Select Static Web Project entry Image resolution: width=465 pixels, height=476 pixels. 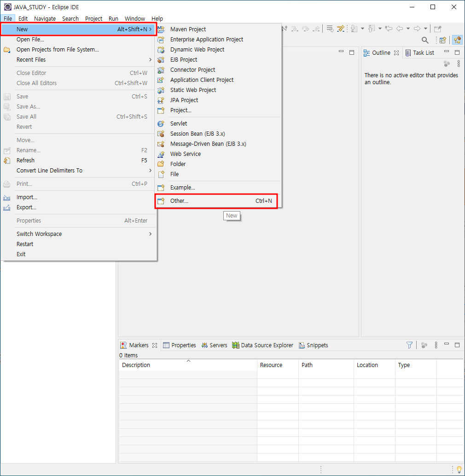coord(218,90)
